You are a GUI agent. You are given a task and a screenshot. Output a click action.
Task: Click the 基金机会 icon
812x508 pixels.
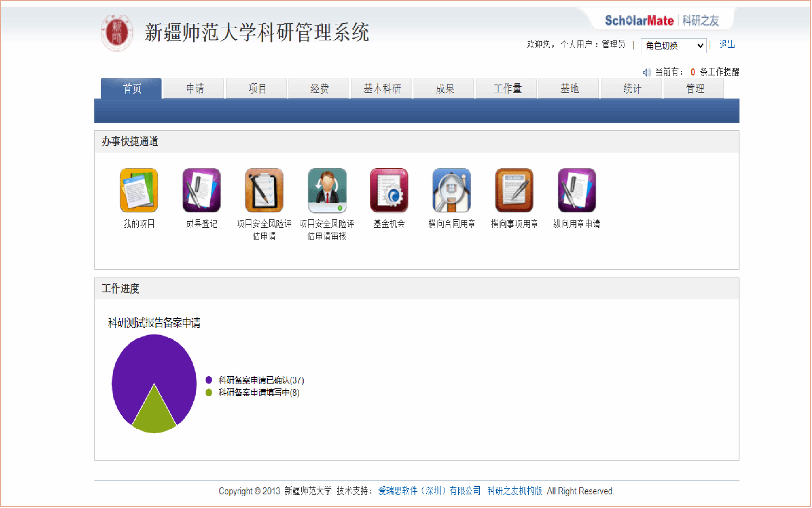[389, 190]
